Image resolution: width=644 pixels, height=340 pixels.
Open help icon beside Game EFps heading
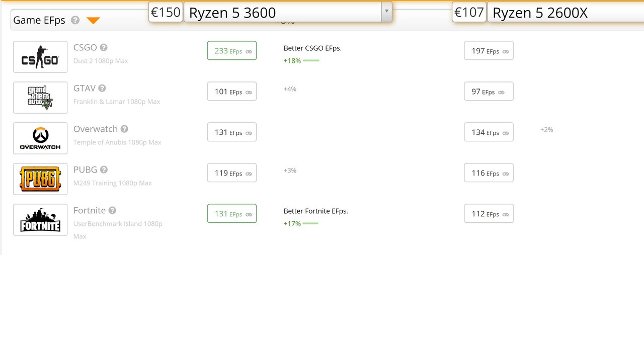(x=75, y=20)
